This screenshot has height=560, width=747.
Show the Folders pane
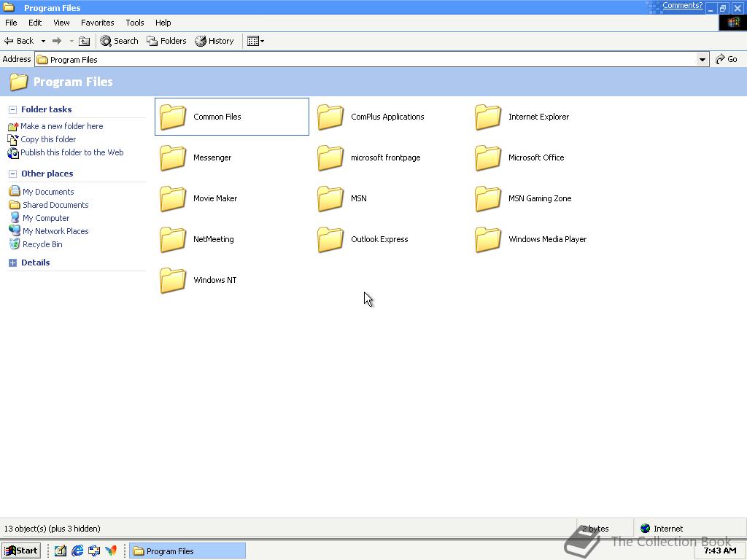tap(166, 41)
